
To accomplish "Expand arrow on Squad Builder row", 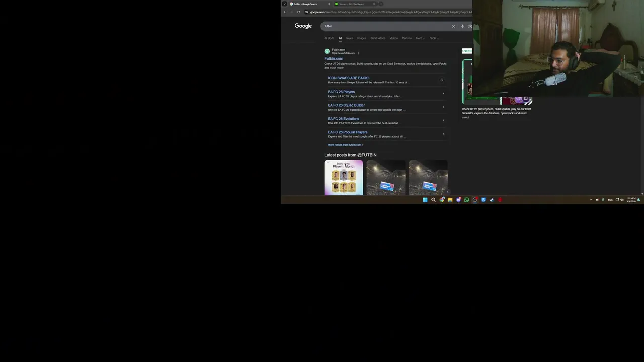I will [x=443, y=107].
